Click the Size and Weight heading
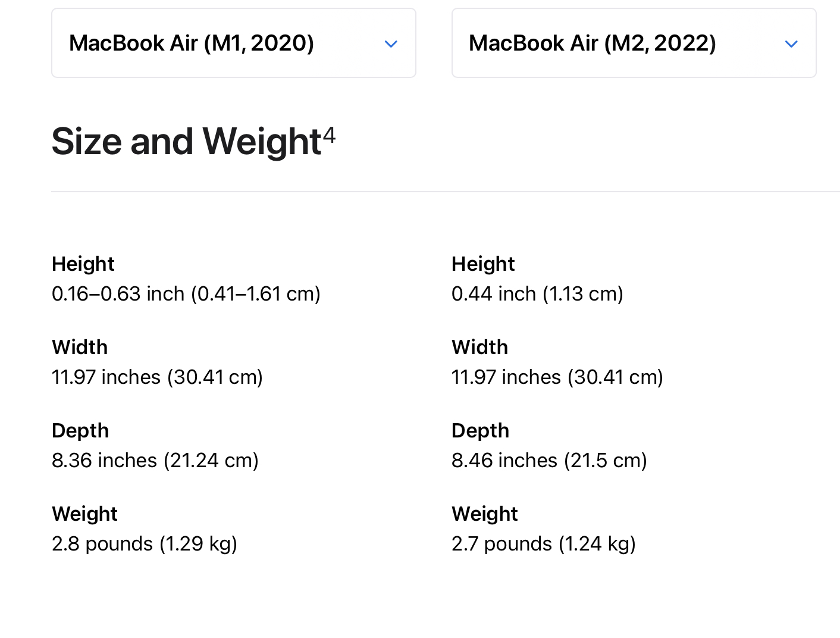This screenshot has width=840, height=638. pyautogui.click(x=187, y=142)
